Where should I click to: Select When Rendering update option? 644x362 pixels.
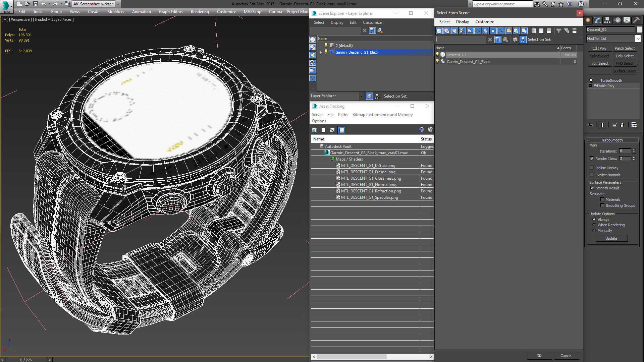click(594, 225)
